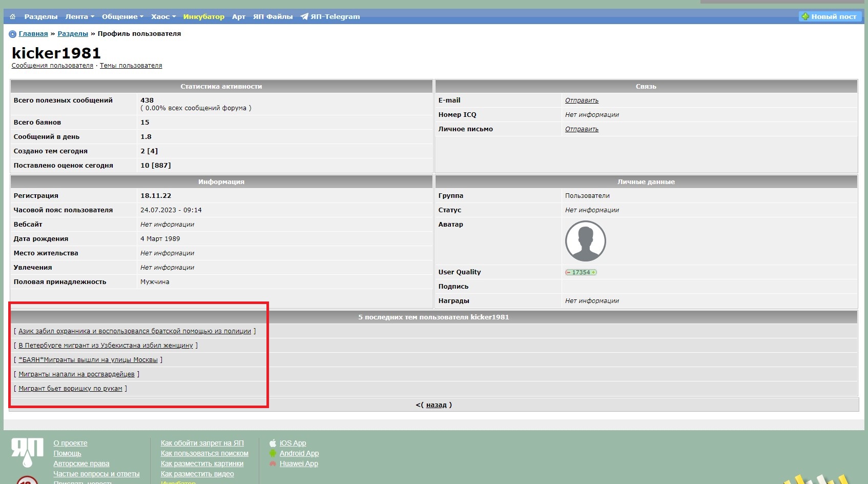The image size is (868, 484).
Task: Open the О проекте footer link
Action: pos(70,443)
